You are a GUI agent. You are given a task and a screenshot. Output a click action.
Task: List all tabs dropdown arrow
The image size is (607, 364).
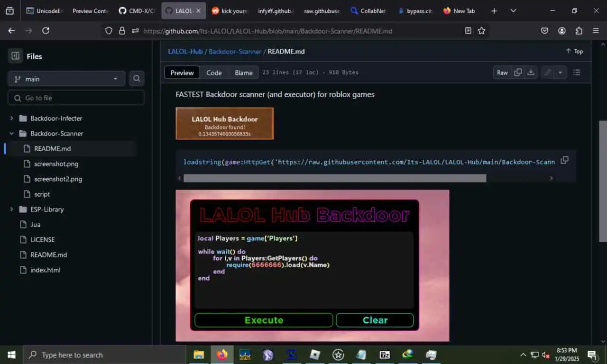click(x=513, y=10)
